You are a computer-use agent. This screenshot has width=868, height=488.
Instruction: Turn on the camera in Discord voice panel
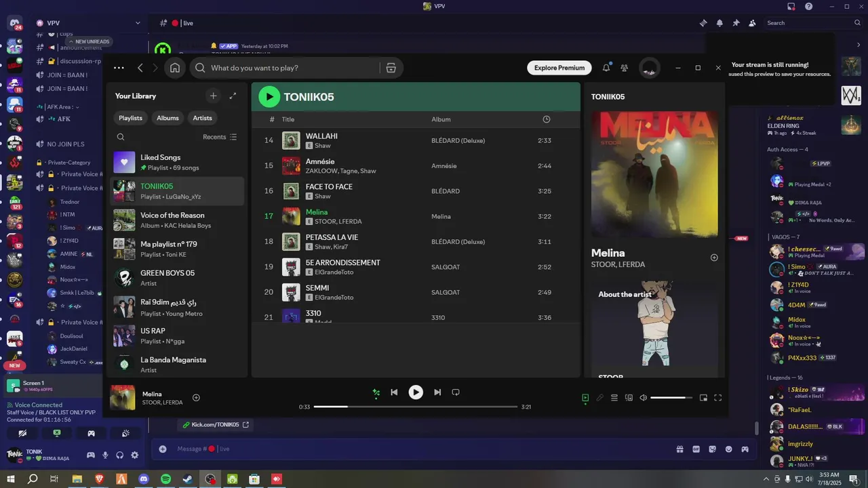click(x=22, y=433)
